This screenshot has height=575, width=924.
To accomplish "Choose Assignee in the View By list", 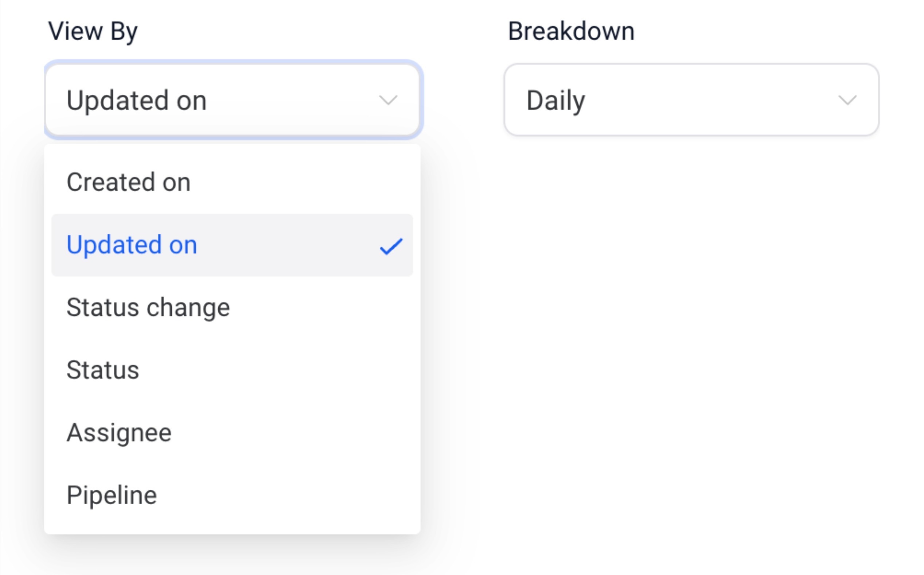I will click(119, 432).
